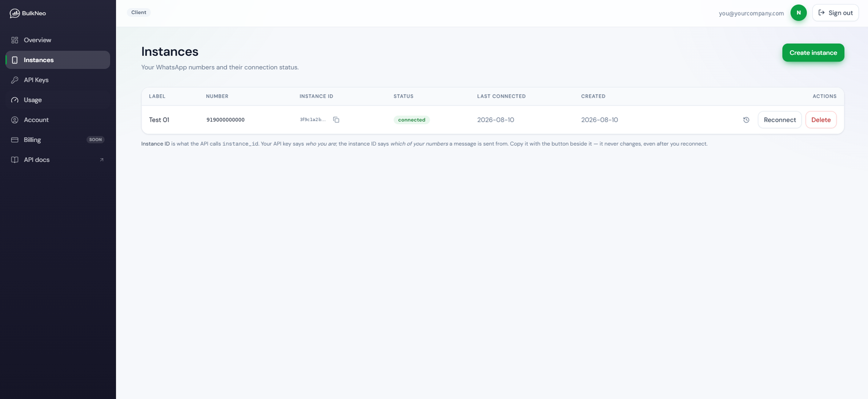View history for Test 01 instance
Image resolution: width=868 pixels, height=399 pixels.
click(x=746, y=120)
